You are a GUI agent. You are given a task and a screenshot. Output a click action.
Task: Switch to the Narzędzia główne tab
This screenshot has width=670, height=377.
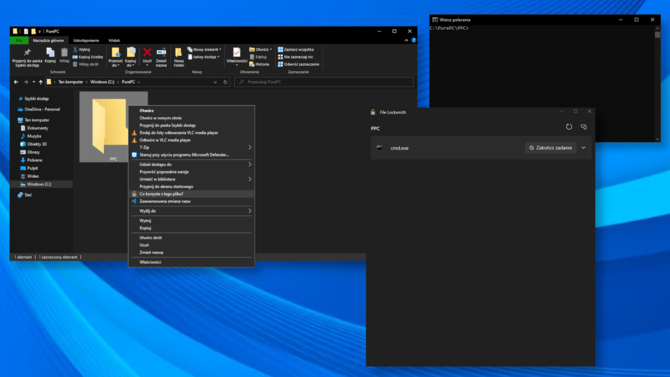click(48, 40)
